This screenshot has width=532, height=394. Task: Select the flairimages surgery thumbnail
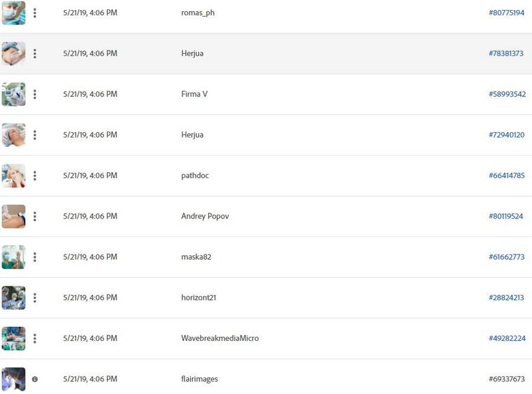[13, 379]
